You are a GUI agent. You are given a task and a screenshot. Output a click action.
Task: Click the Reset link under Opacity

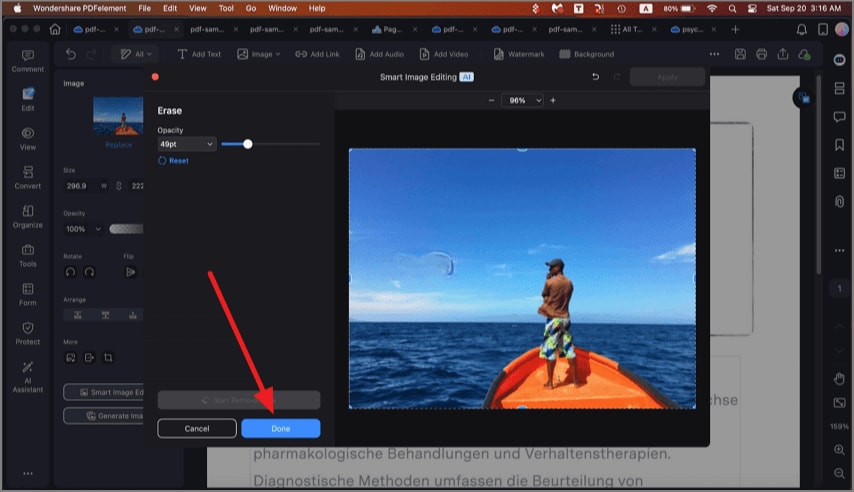(174, 161)
